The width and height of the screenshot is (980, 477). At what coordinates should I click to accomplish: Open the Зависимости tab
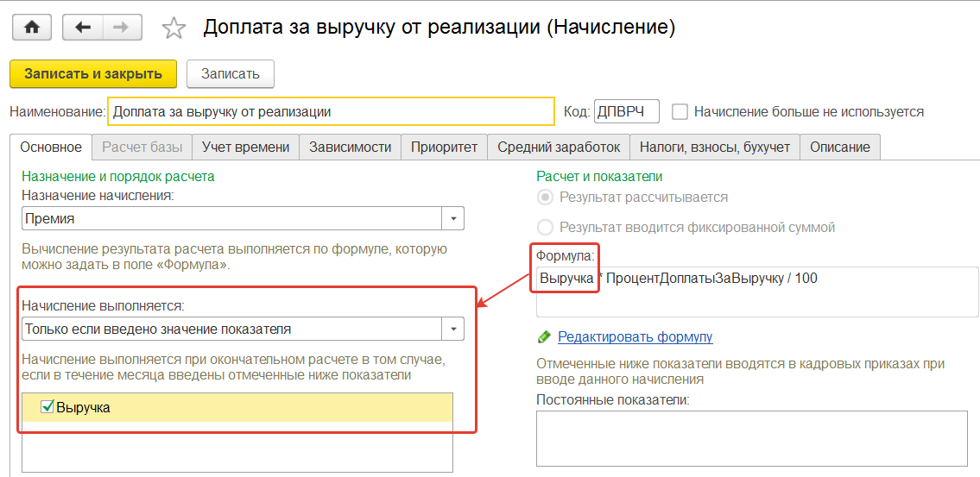point(350,147)
